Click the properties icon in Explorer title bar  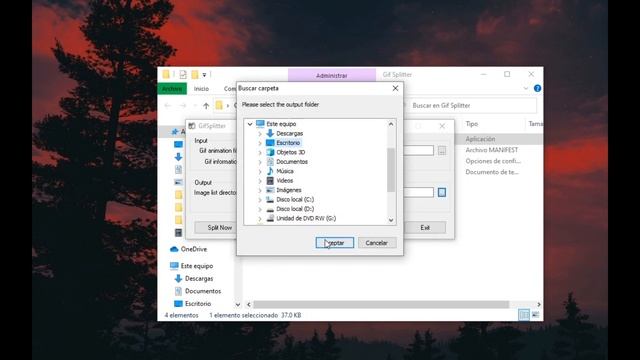pyautogui.click(x=182, y=74)
